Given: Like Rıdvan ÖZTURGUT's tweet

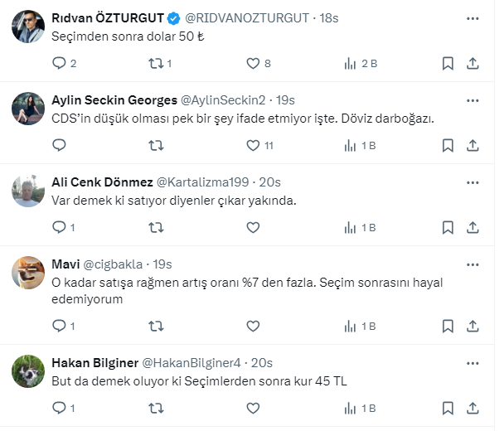Looking at the screenshot, I should click(x=253, y=63).
